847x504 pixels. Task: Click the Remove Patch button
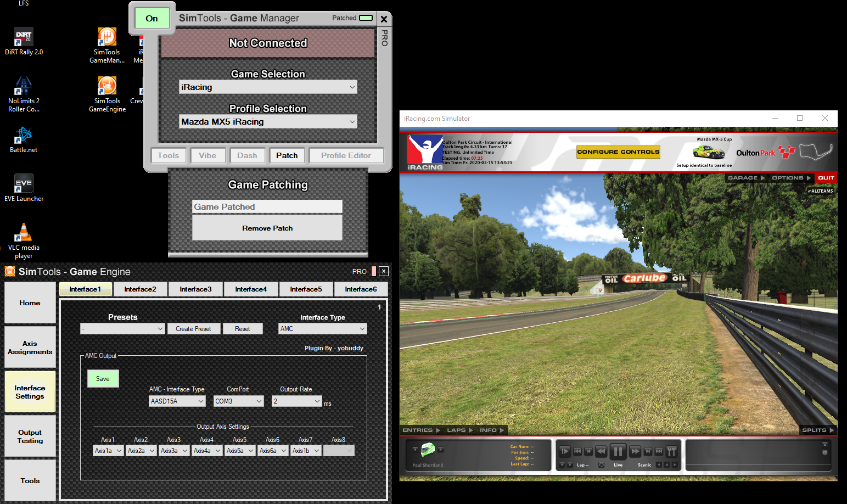(267, 228)
